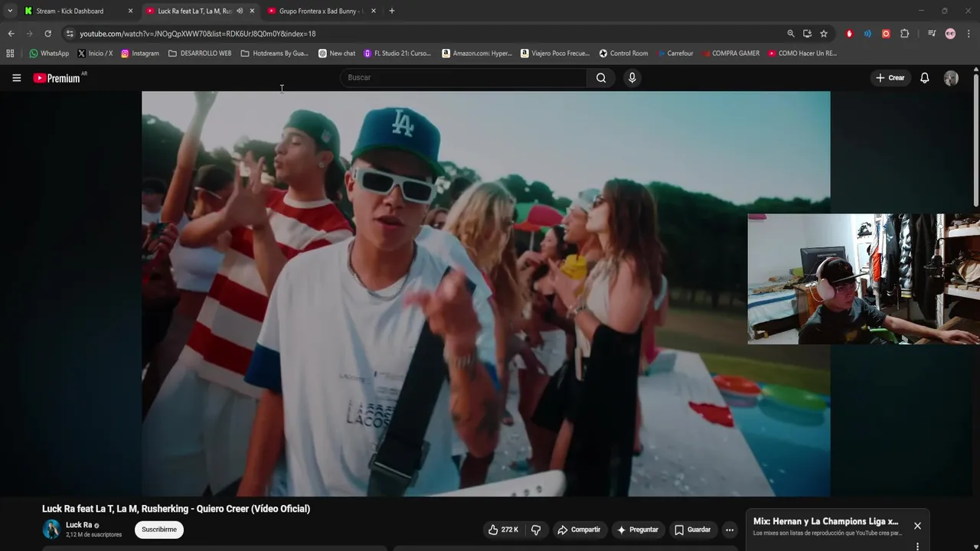Open browser zoom magnifier in address bar
This screenshot has height=551, width=980.
pos(791,34)
